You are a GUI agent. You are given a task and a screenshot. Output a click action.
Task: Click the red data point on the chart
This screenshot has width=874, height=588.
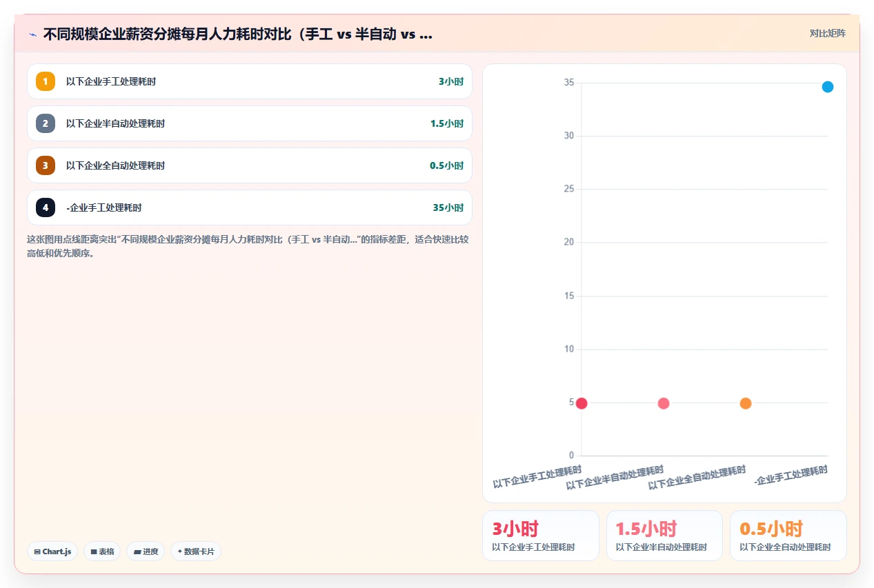pos(582,403)
